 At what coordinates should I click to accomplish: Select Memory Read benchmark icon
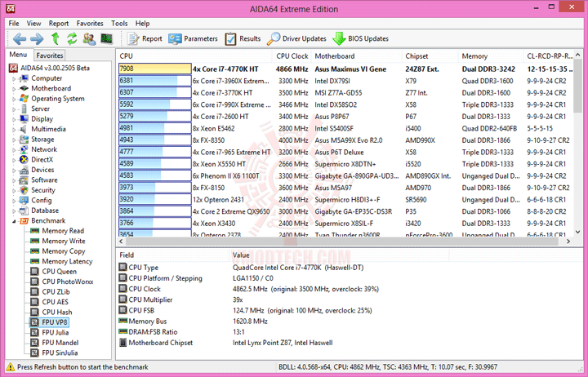(34, 231)
